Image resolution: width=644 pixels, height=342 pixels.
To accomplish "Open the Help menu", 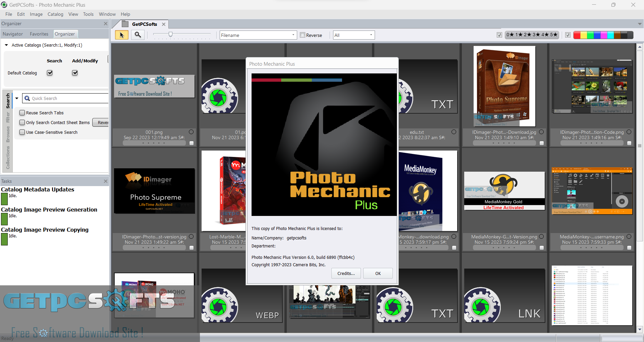I will (125, 14).
